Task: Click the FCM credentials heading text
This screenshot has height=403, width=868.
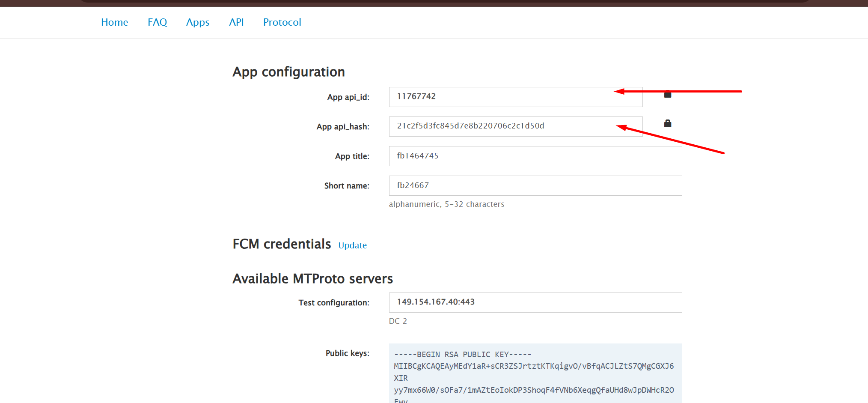Action: [282, 244]
